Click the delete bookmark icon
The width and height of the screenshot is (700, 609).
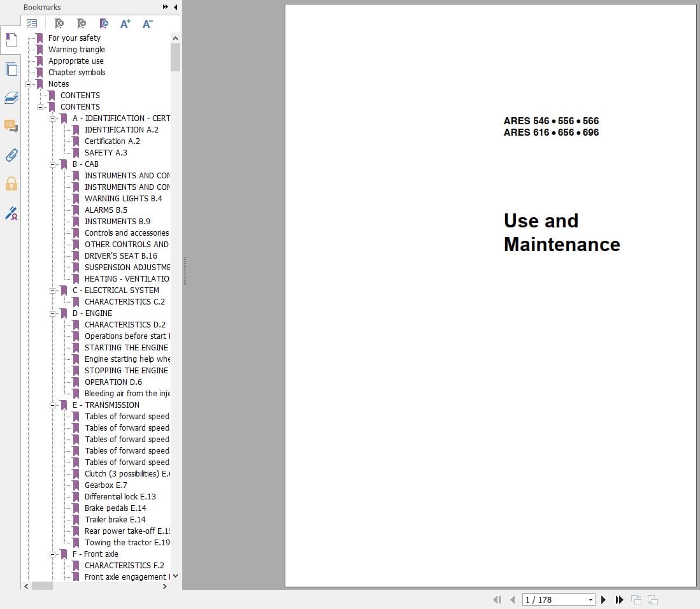coord(59,23)
